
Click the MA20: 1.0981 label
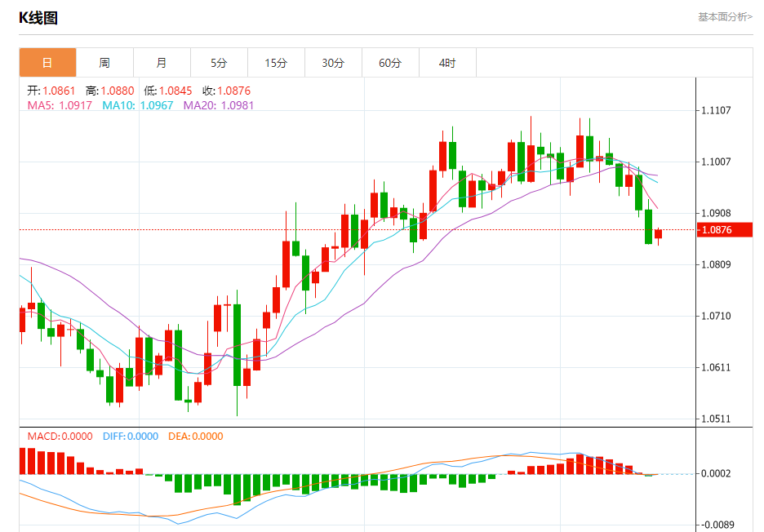[219, 105]
